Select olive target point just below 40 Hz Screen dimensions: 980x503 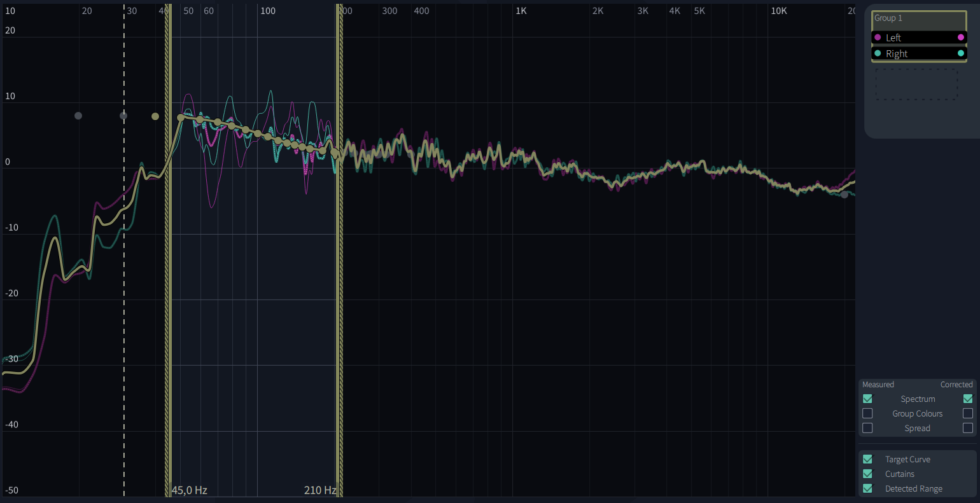(x=155, y=116)
